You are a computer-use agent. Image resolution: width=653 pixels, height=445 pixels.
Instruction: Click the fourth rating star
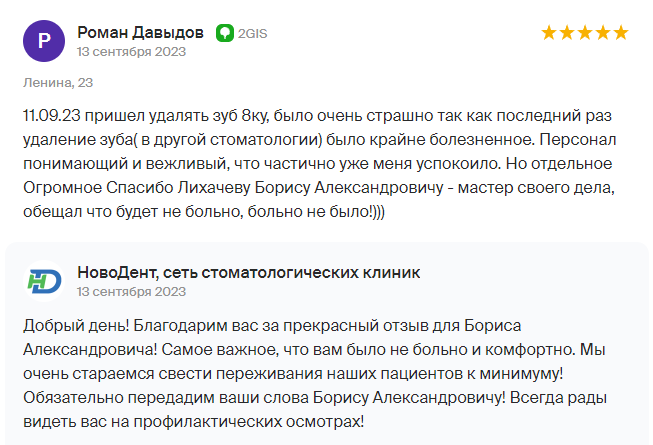point(603,32)
